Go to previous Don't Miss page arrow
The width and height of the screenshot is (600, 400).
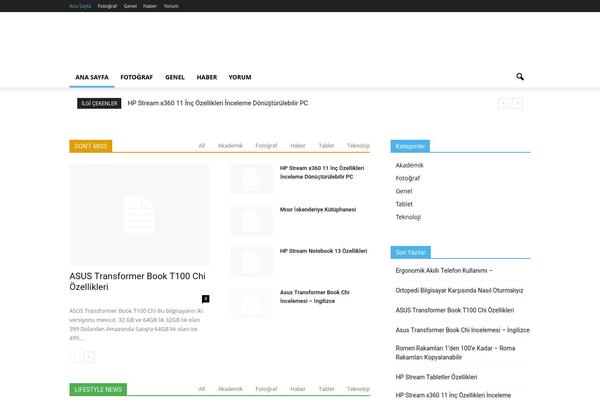click(75, 357)
